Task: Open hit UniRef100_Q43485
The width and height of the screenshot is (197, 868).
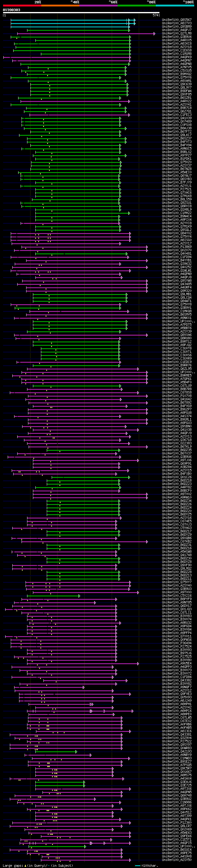Action: 177,284
